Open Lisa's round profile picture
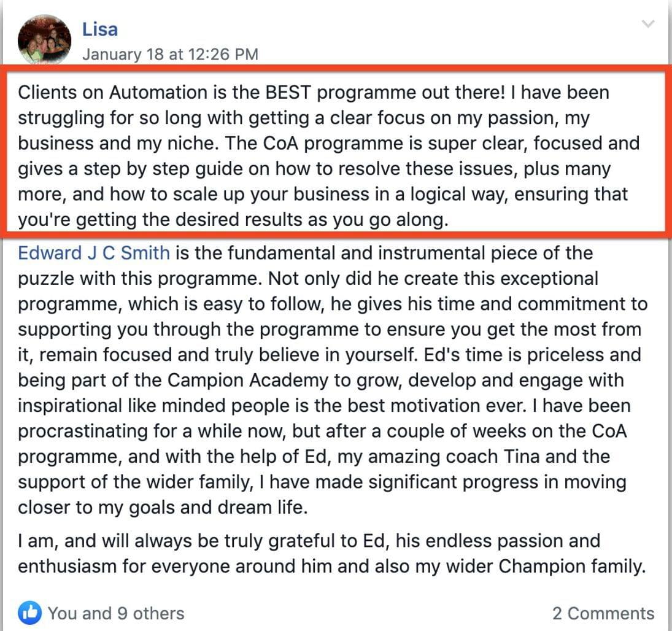The image size is (672, 631). point(45,39)
